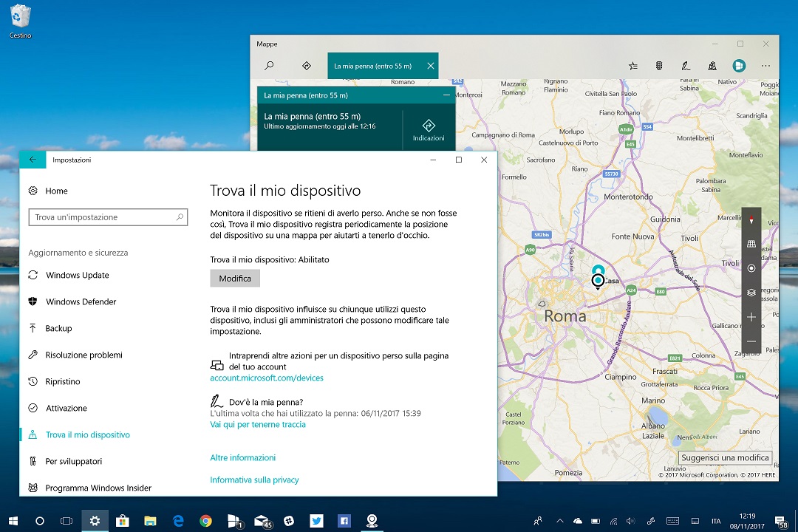The height and width of the screenshot is (532, 798).
Task: Show traffic via the traffic light icon
Action: [659, 66]
